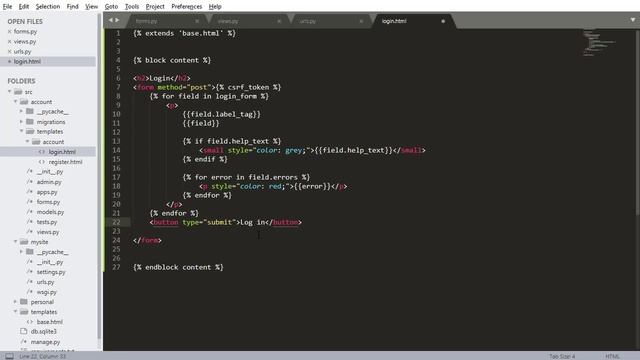Image resolution: width=640 pixels, height=360 pixels.
Task: Click the HTML syntax selector in status bar
Action: tap(613, 356)
